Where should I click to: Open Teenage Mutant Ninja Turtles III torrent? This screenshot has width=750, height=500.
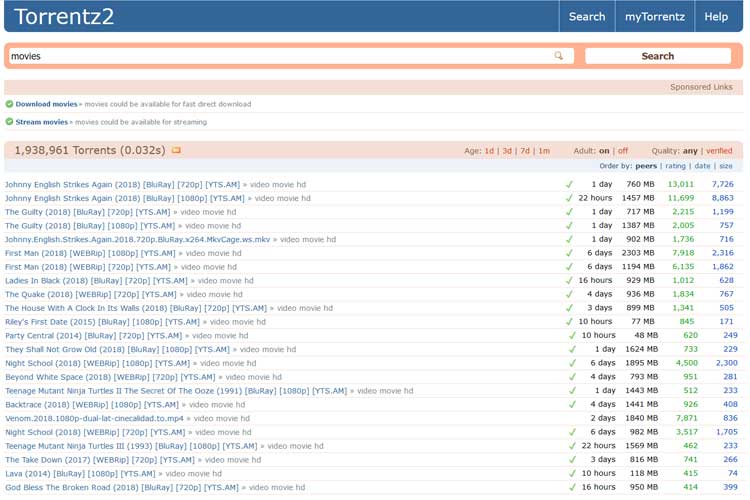click(x=131, y=446)
